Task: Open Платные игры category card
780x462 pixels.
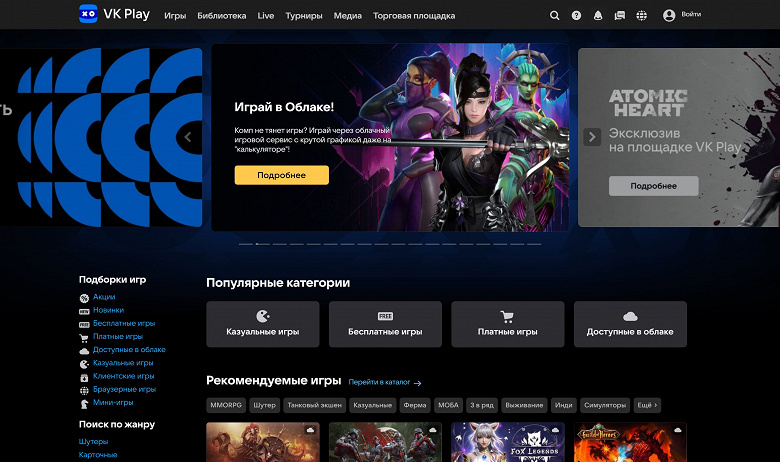Action: 507,324
